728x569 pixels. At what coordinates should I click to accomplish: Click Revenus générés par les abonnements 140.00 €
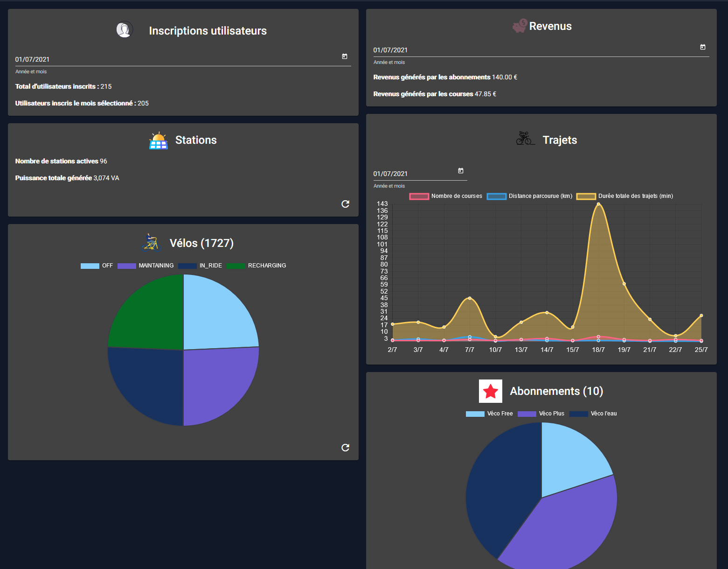pyautogui.click(x=445, y=77)
